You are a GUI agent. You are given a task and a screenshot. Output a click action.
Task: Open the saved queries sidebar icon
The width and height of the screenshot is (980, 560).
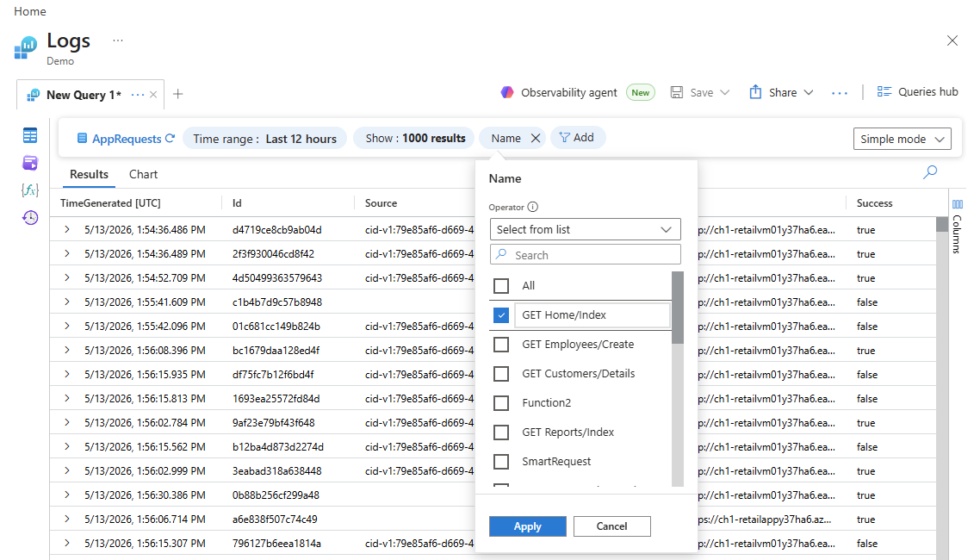coord(29,163)
